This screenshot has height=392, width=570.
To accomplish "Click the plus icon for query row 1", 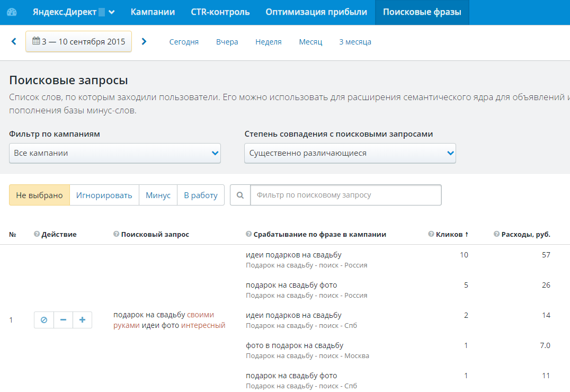I will tap(82, 320).
